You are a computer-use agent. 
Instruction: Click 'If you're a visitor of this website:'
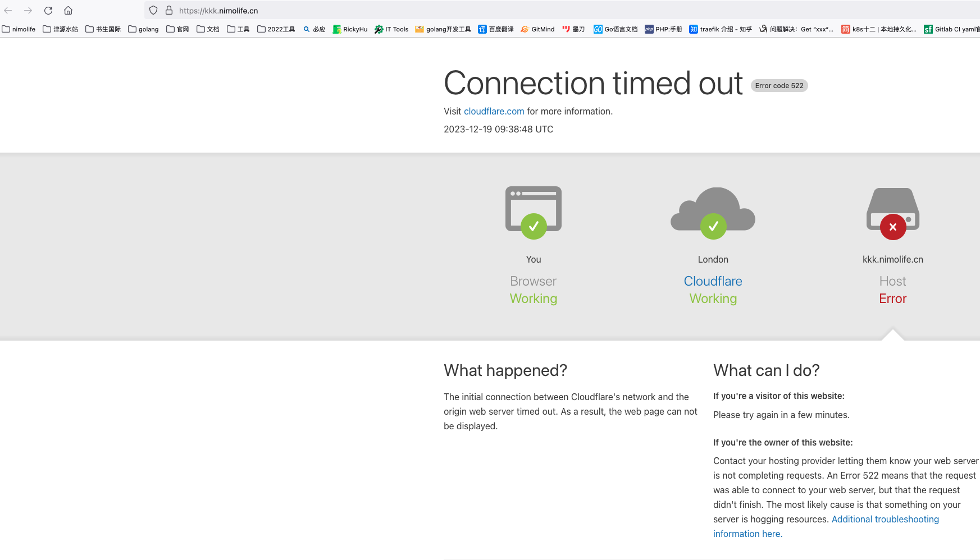[x=779, y=396]
